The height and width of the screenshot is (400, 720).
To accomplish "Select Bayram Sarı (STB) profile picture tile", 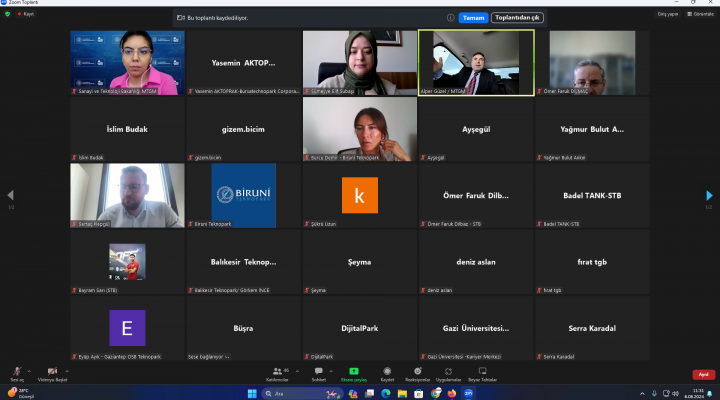I will pos(127,262).
